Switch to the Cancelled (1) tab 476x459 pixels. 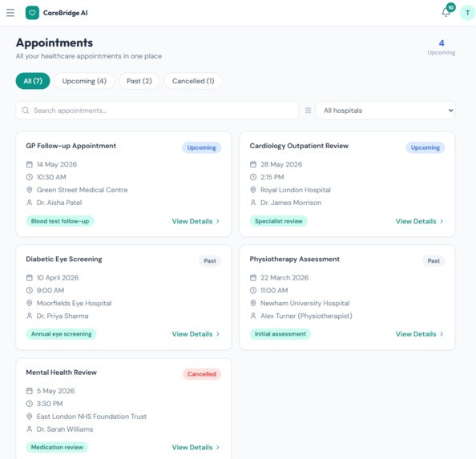pos(193,81)
